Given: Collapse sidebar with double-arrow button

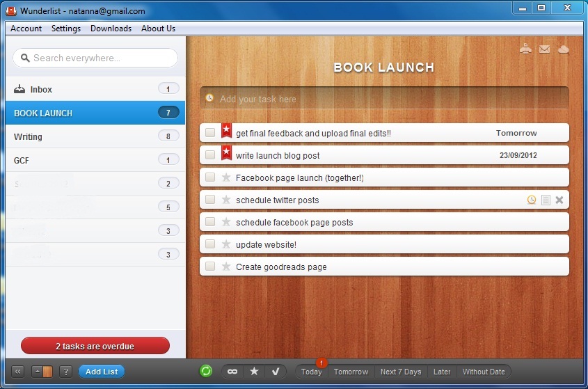Looking at the screenshot, I should tap(18, 372).
